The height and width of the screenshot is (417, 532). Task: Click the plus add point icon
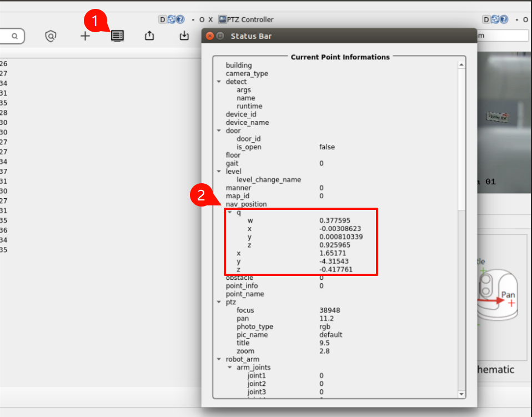[x=85, y=36]
